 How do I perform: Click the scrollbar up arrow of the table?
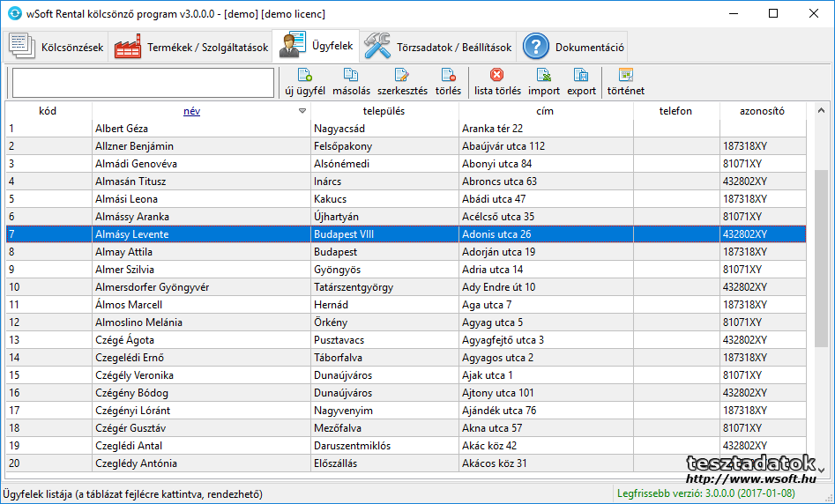coord(821,110)
